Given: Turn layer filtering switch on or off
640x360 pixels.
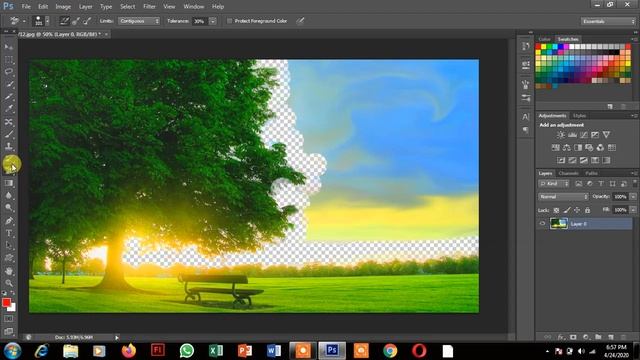Looking at the screenshot, I should click(x=634, y=183).
